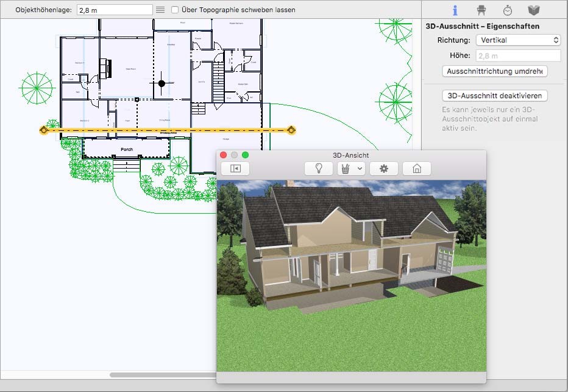Enable Über Topographie schweben lassen checkbox
Image resolution: width=568 pixels, height=392 pixels.
174,10
